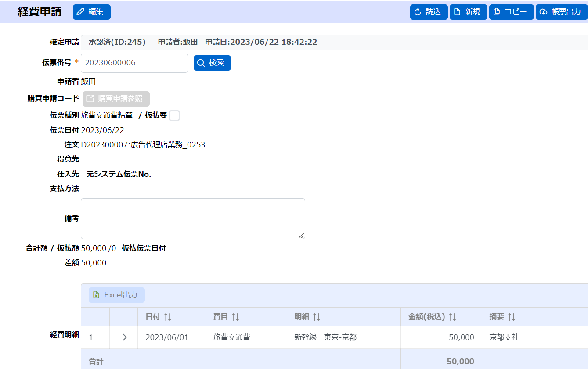Select the 2023/06/01 date cell
Image resolution: width=588 pixels, height=369 pixels.
click(x=172, y=337)
